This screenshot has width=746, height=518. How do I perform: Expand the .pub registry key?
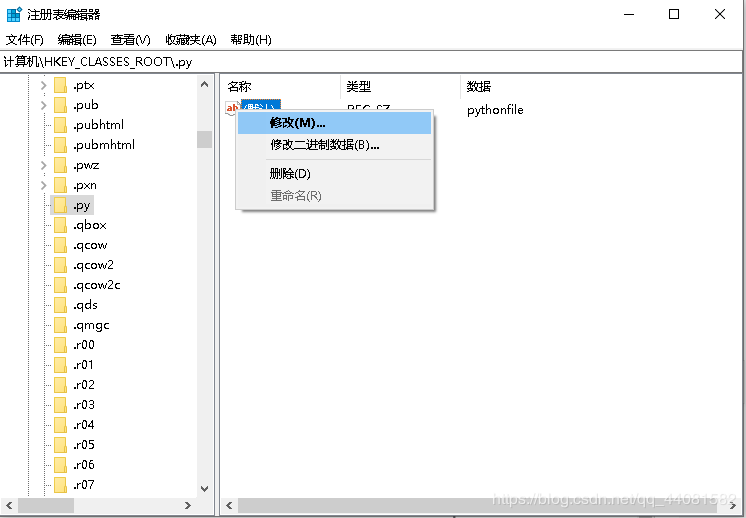[43, 105]
